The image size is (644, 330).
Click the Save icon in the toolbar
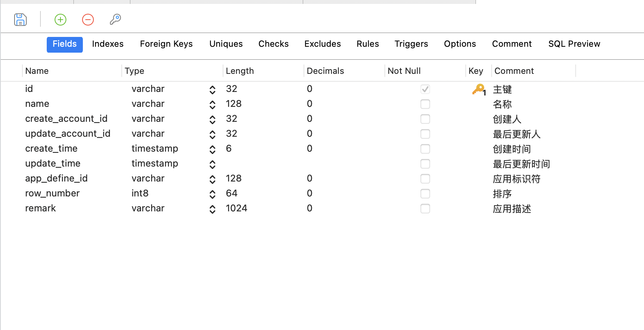pyautogui.click(x=20, y=19)
